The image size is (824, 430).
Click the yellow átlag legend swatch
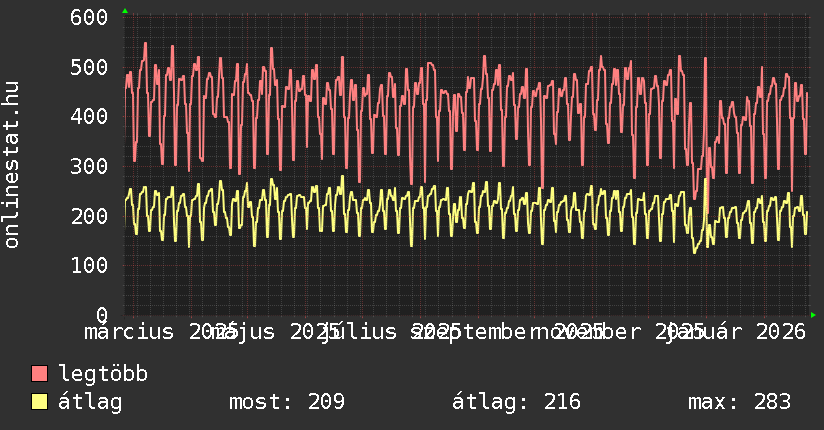pyautogui.click(x=39, y=402)
